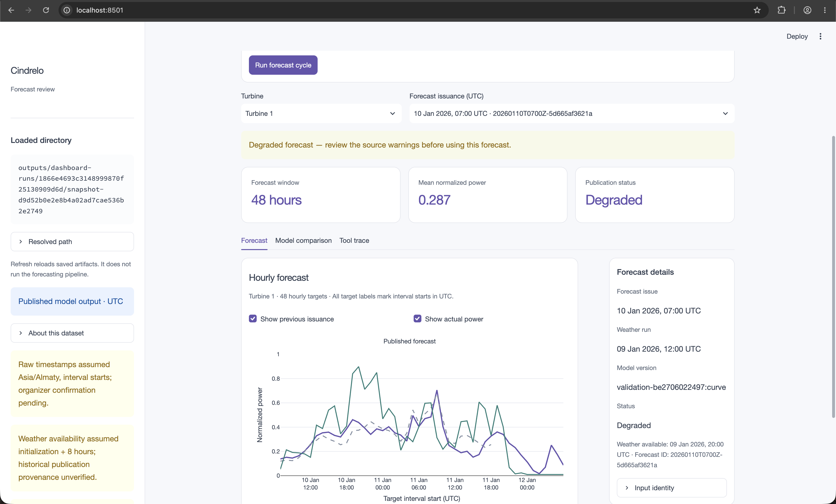
Task: Click the Degraded forecast warning banner
Action: click(488, 145)
